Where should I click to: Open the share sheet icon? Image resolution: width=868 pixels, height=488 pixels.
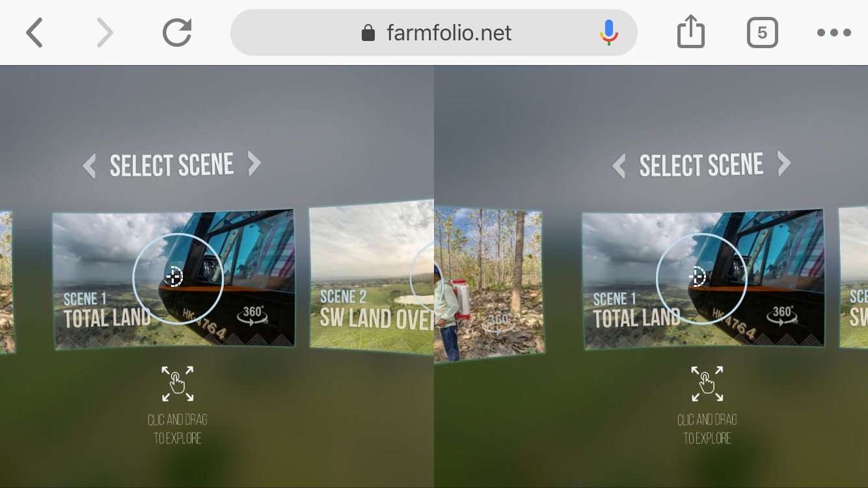coord(691,31)
